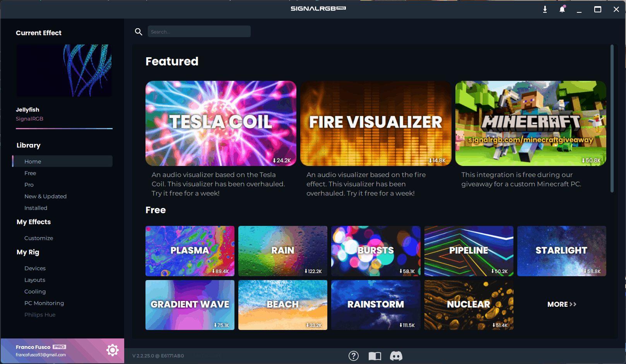Select the Nuclear effect
The width and height of the screenshot is (626, 364).
pos(469,305)
